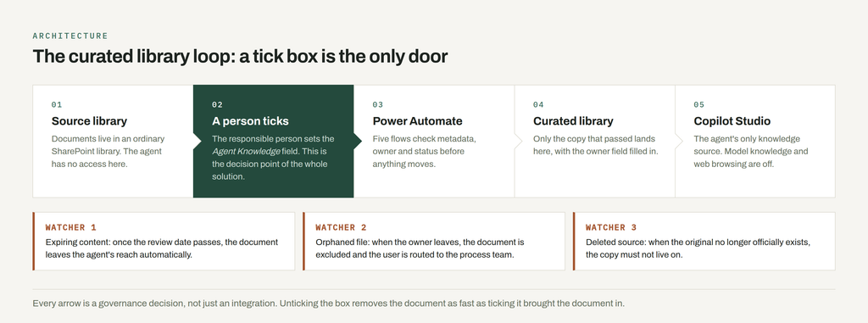Click the step number 05
Screen dimensions: 868x323
click(699, 104)
